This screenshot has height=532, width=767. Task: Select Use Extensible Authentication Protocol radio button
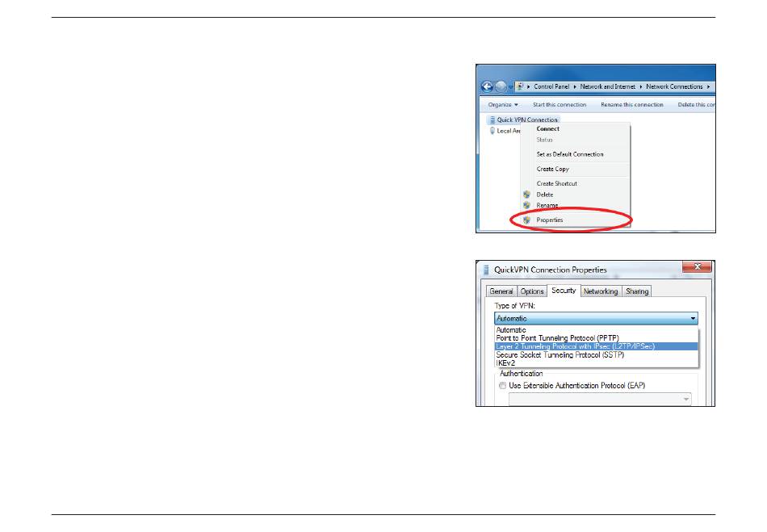tap(501, 386)
